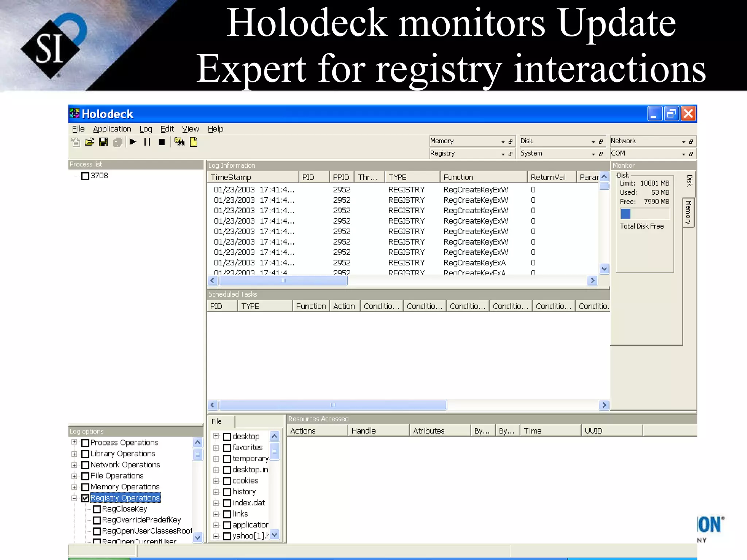The image size is (747, 560).
Task: Open the Log menu
Action: click(146, 129)
